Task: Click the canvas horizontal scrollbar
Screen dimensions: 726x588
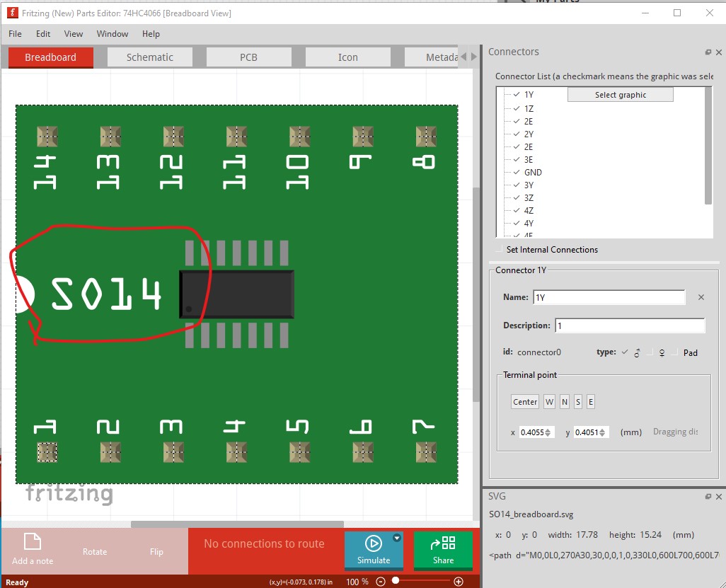Action: [x=237, y=524]
